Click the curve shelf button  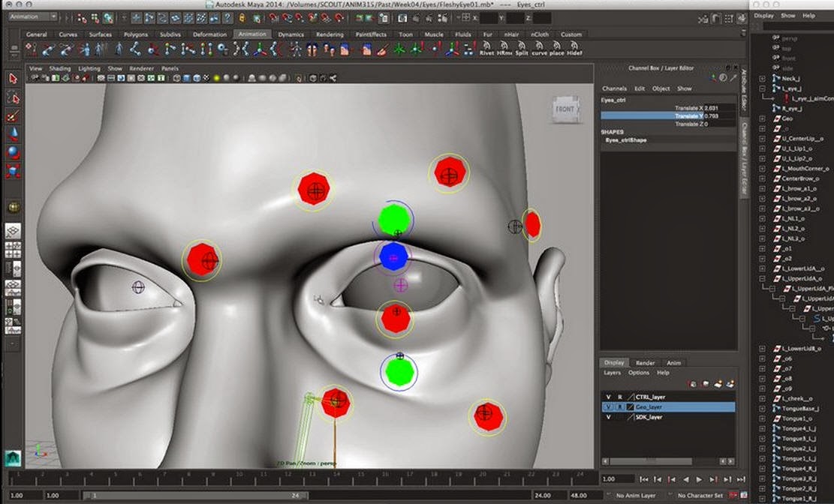539,49
